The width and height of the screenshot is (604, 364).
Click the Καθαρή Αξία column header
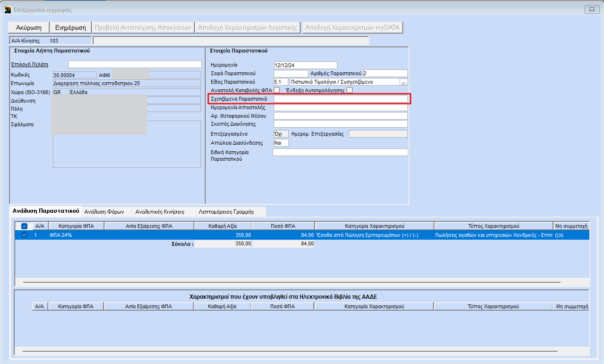223,226
